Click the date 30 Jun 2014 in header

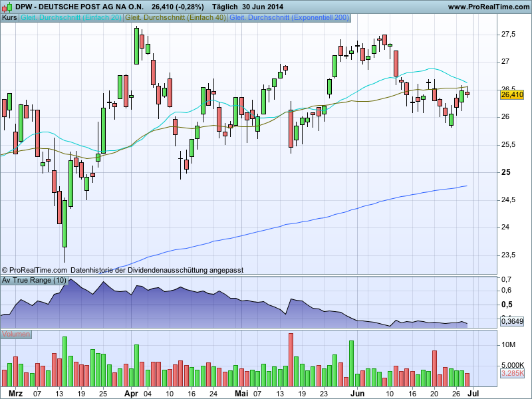click(x=263, y=7)
